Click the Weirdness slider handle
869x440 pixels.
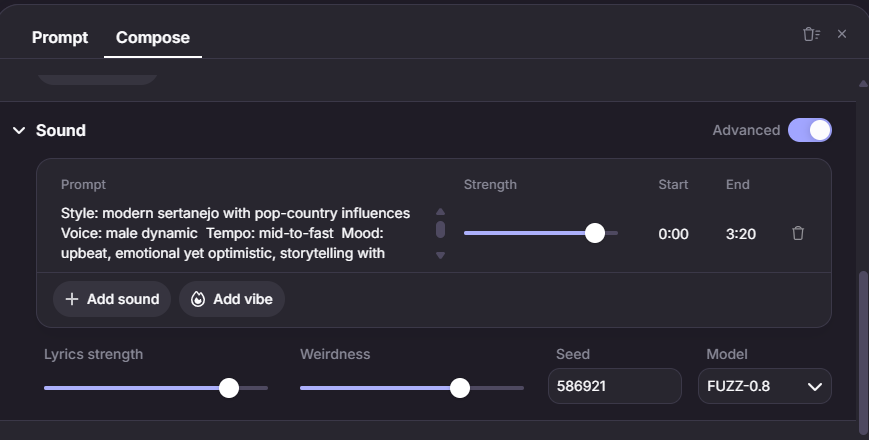(x=460, y=388)
